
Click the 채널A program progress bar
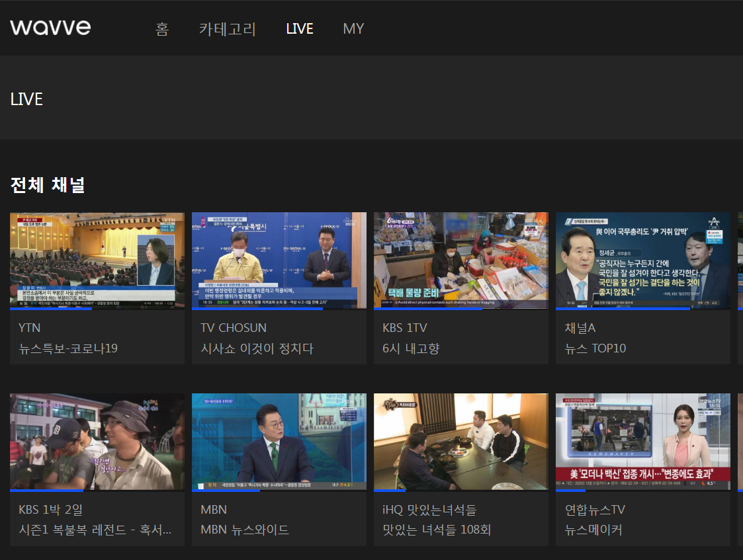[643, 309]
